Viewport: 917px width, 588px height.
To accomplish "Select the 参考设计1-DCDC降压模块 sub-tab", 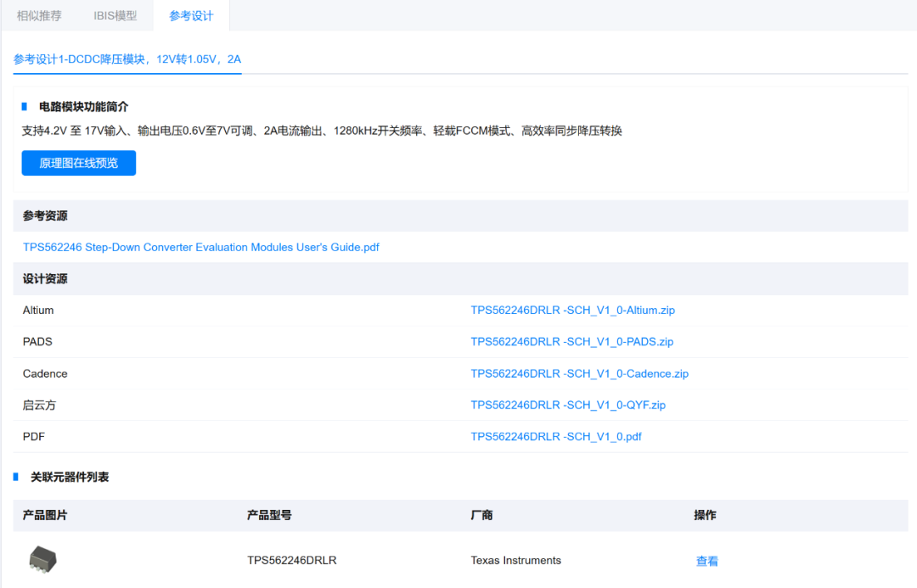I will [127, 59].
